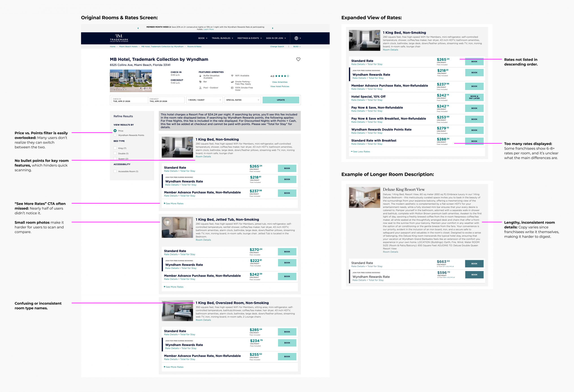Viewport: 574px width, 392px height.
Task: Click the 4.0 star rating
Action: point(280,76)
